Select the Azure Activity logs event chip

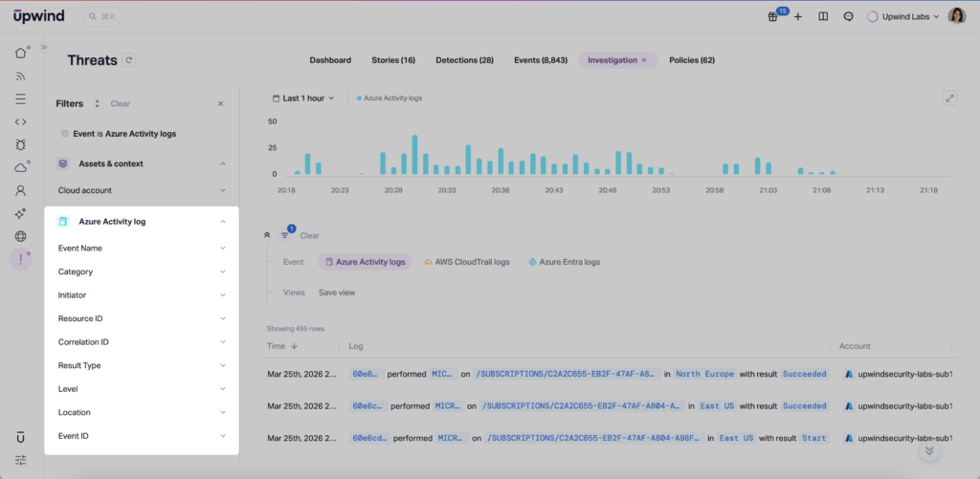[365, 262]
